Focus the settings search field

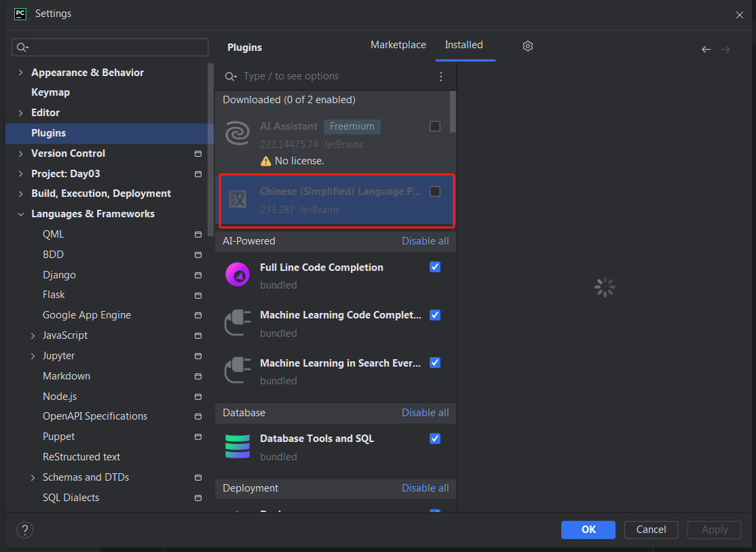110,48
